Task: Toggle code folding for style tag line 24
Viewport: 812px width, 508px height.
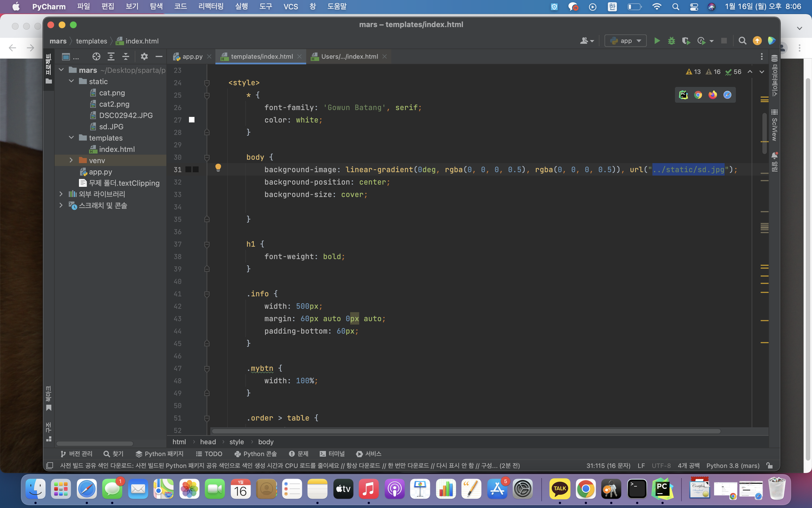Action: click(207, 83)
